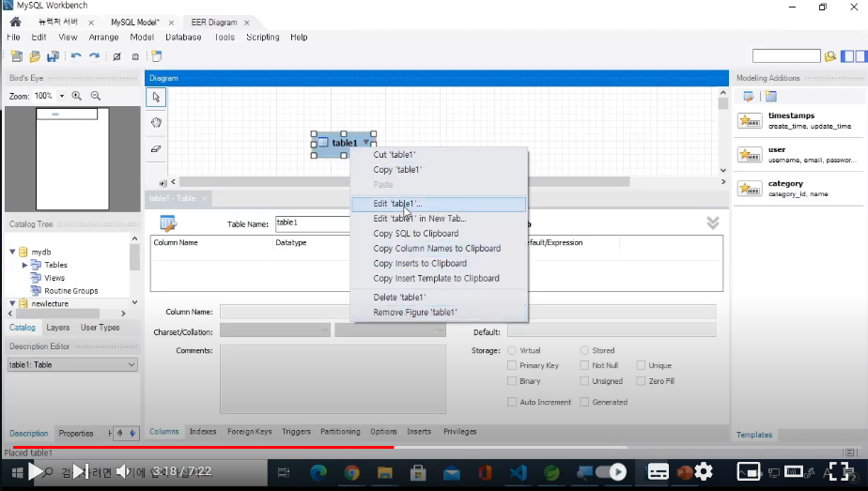
Task: Click the page alignment toolbar icon
Action: [x=135, y=56]
